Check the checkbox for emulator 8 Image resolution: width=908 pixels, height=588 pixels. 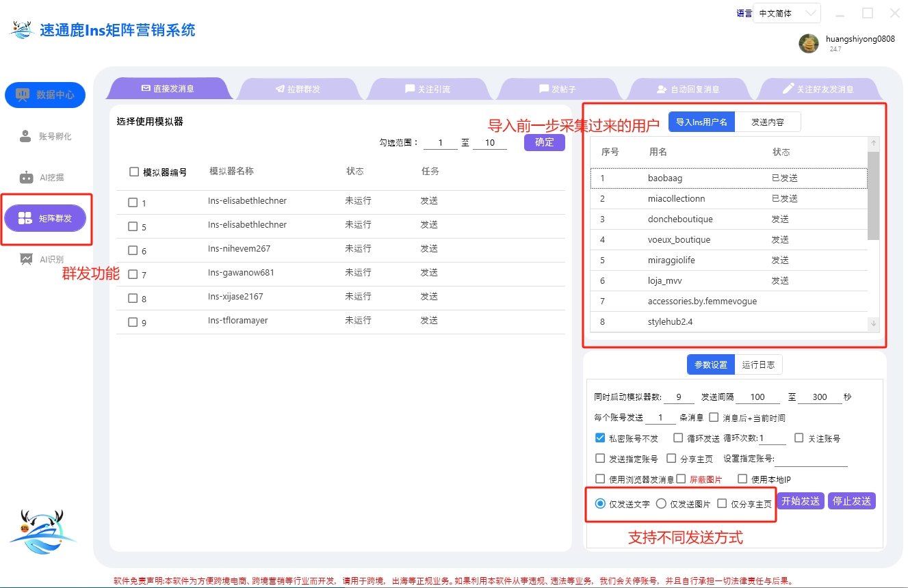133,298
